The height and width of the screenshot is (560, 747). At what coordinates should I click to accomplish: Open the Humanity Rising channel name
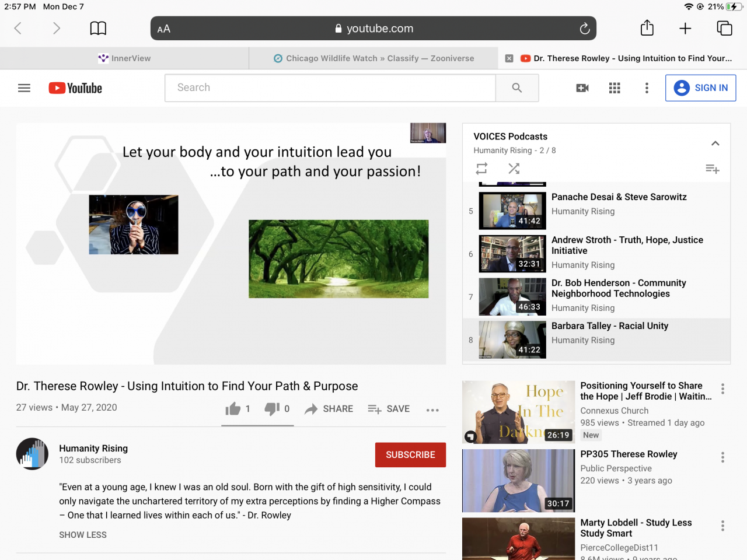point(93,448)
